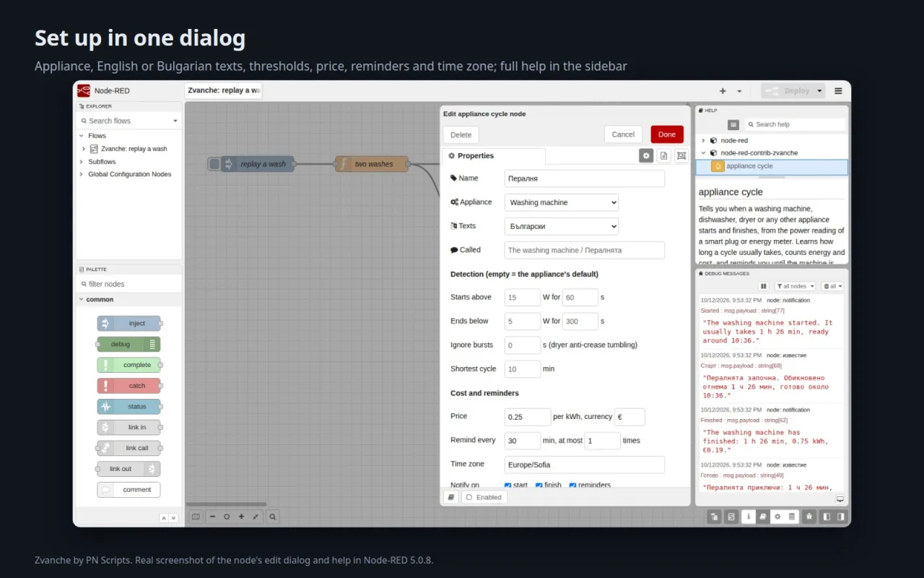Select the appliance cycle help entry
This screenshot has width=924, height=578.
771,166
